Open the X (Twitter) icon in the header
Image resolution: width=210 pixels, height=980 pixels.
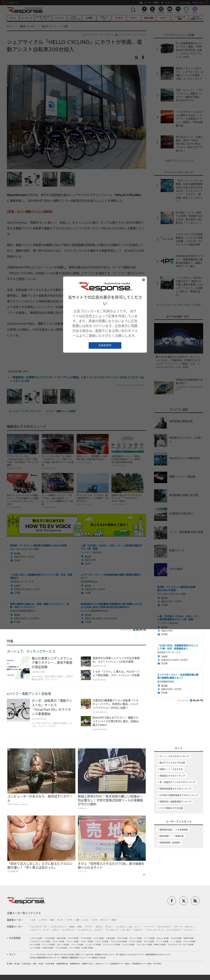click(x=152, y=9)
